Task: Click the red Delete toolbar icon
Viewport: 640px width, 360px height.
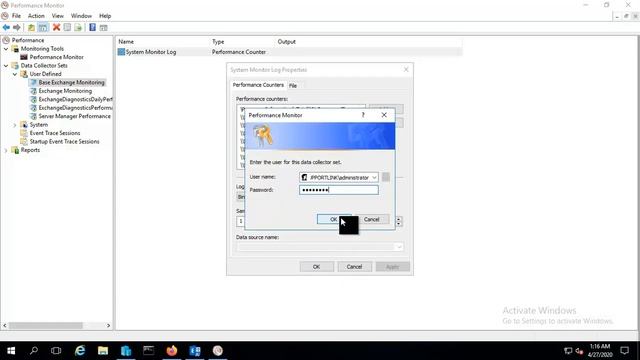Action: (x=56, y=27)
